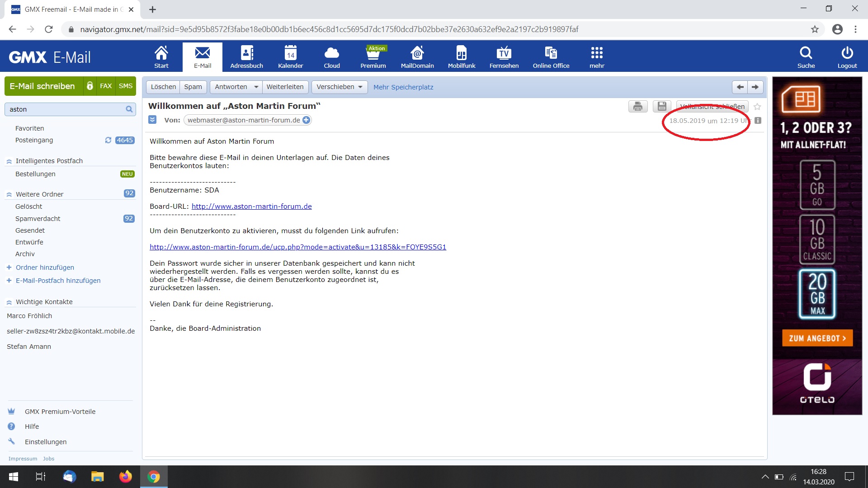The image size is (868, 488).
Task: Select the E-Mail tab
Action: 203,57
